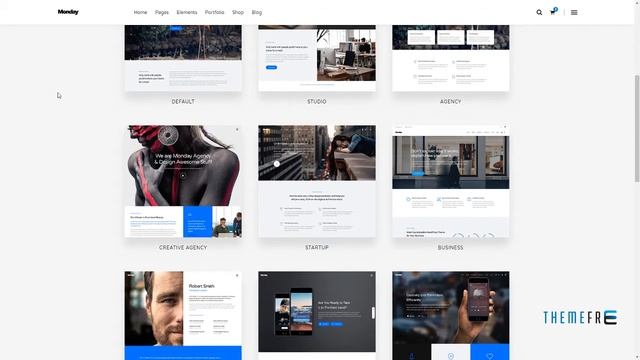Click the AGENCY label

pyautogui.click(x=451, y=101)
